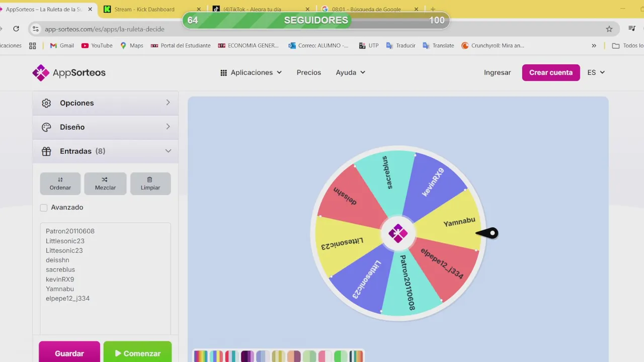This screenshot has height=362, width=644.
Task: Click the Opciones gear icon
Action: (x=46, y=103)
